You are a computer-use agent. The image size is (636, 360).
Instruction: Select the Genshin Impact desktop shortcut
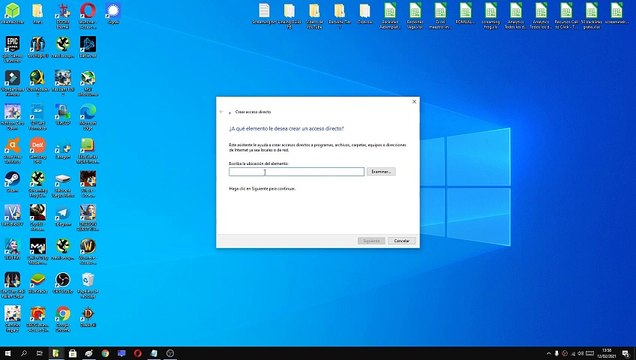click(13, 318)
